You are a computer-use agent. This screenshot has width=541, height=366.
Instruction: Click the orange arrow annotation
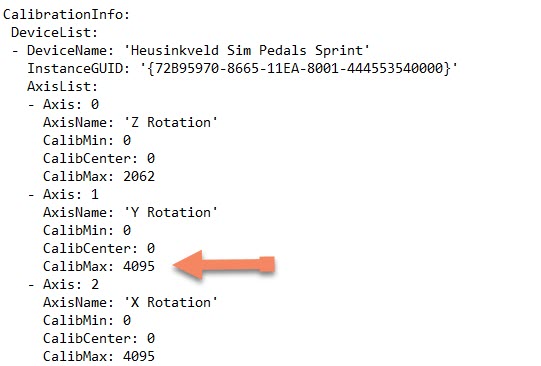(224, 265)
